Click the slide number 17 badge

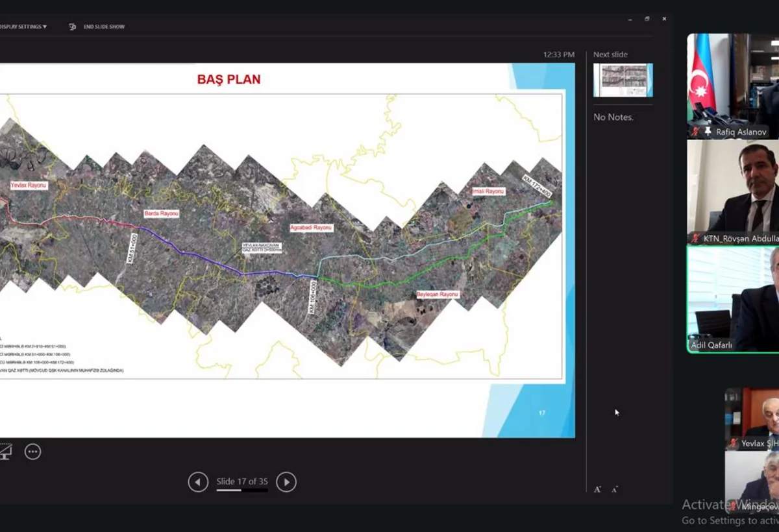pyautogui.click(x=542, y=413)
